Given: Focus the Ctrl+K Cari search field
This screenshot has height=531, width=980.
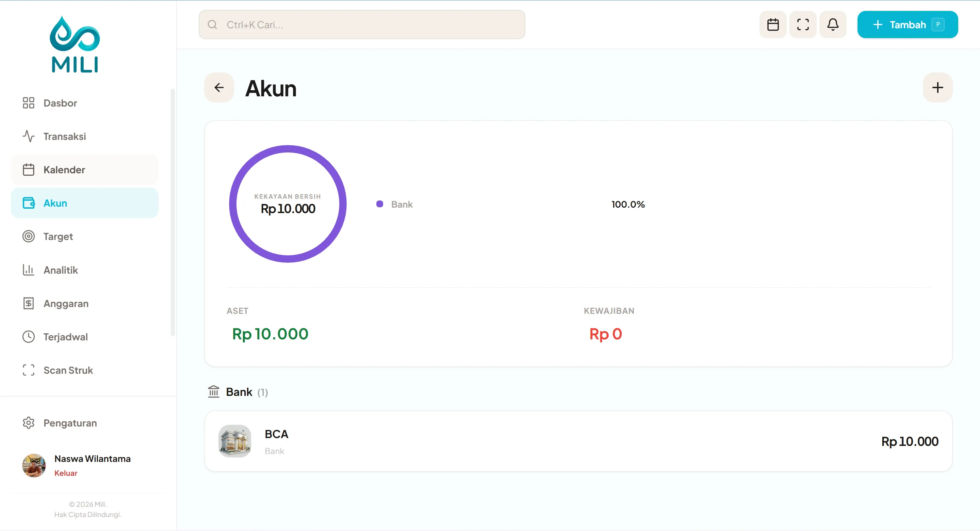Looking at the screenshot, I should pos(362,25).
